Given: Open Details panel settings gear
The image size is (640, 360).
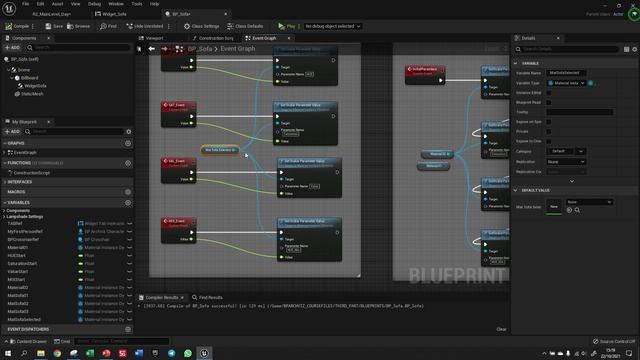Looking at the screenshot, I should coord(635,49).
